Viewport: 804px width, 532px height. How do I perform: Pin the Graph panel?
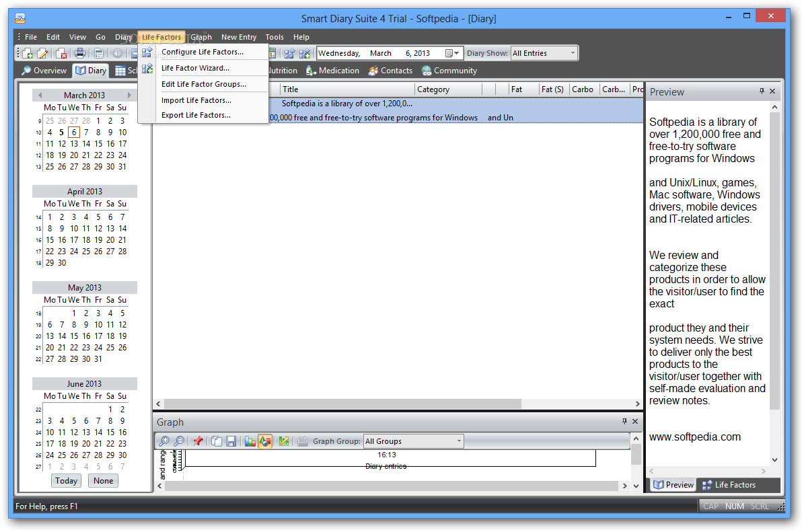tap(624, 421)
